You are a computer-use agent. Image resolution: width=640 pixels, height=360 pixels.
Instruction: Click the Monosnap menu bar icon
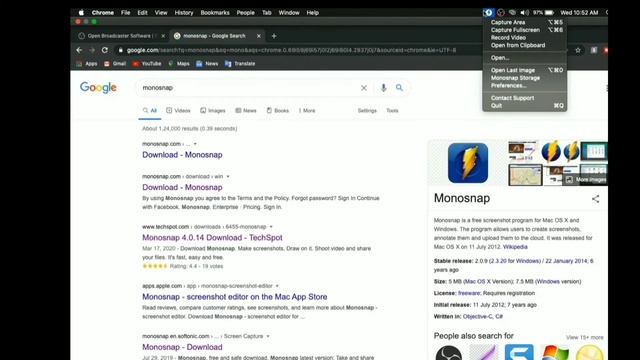pyautogui.click(x=488, y=13)
